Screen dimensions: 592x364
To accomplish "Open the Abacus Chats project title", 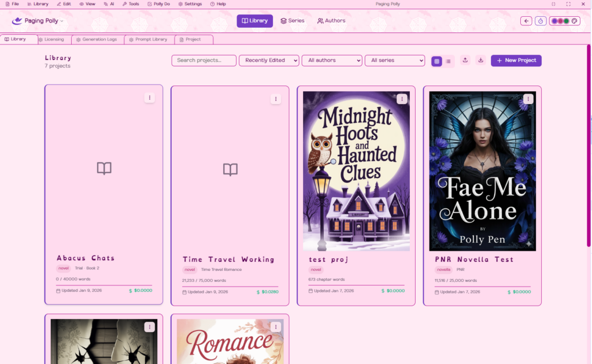I will point(86,258).
